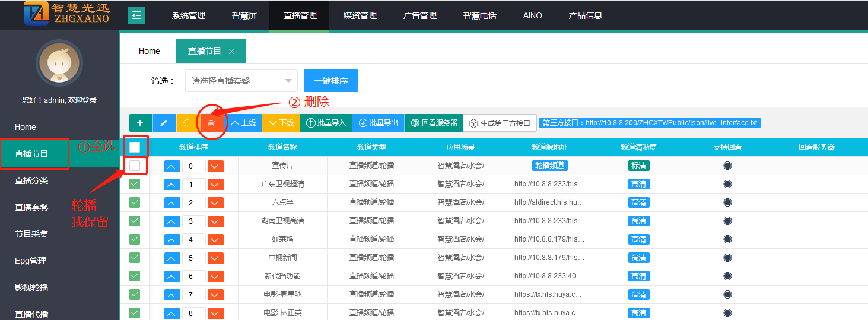The width and height of the screenshot is (868, 320).
Task: Check the checkbox for the 宣传片 row
Action: coord(135,166)
